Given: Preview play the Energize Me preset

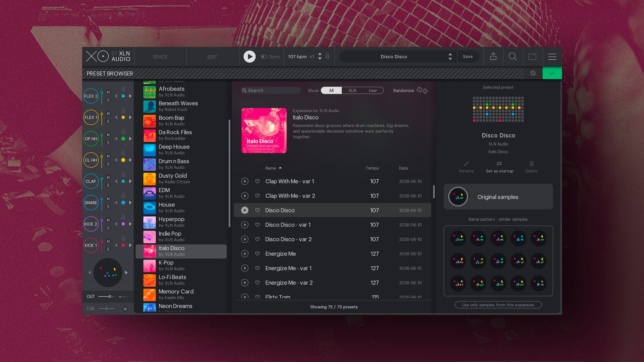Looking at the screenshot, I should (x=245, y=254).
